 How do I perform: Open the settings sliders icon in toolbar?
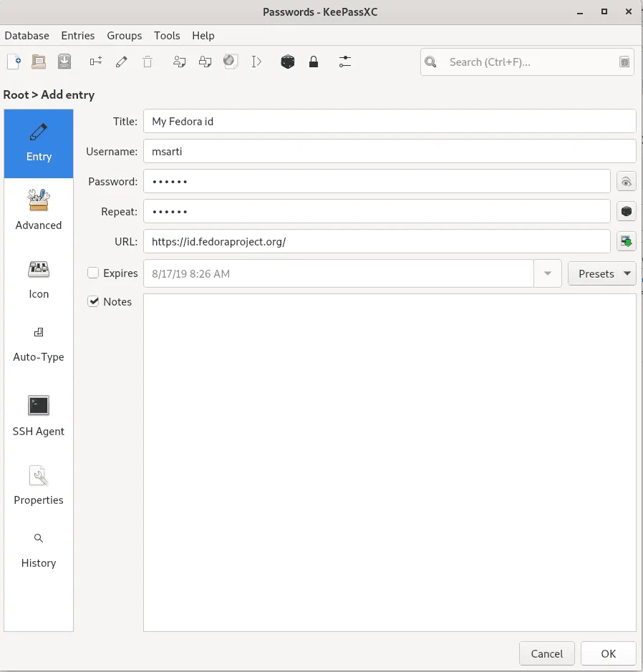point(345,62)
